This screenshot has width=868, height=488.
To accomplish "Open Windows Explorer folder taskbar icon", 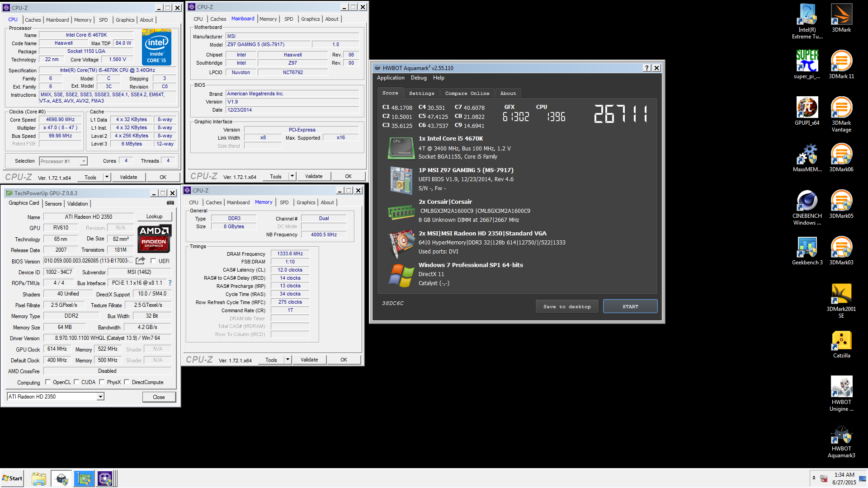I will pyautogui.click(x=39, y=479).
